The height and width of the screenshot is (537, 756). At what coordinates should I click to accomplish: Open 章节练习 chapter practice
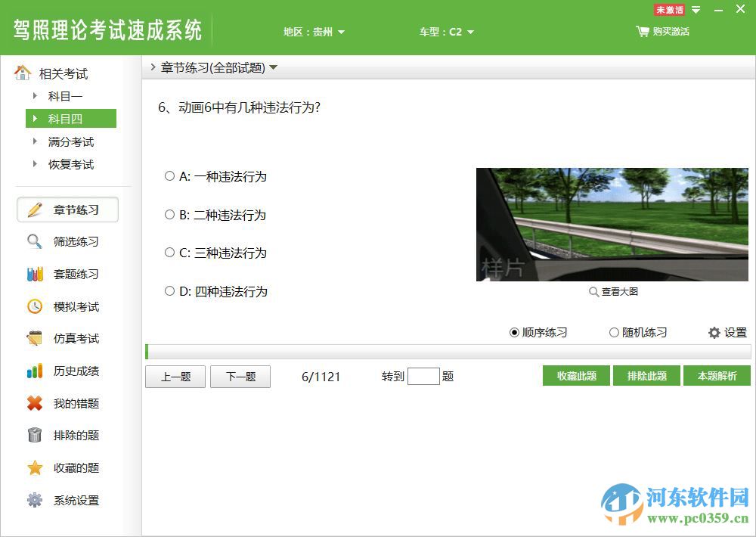point(67,210)
